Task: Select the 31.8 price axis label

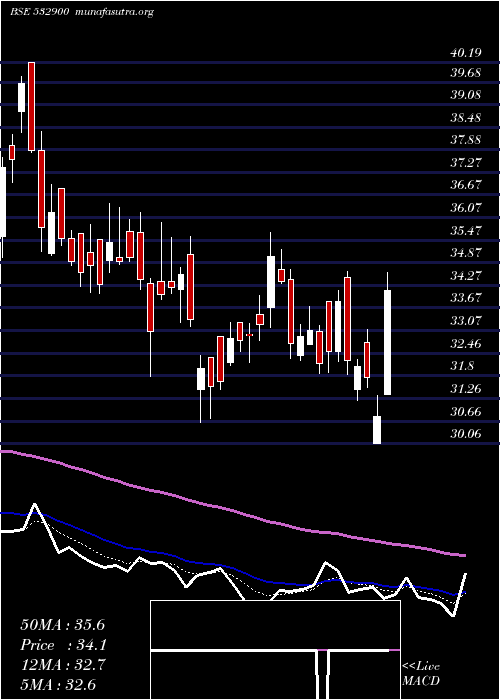Action: (x=462, y=366)
